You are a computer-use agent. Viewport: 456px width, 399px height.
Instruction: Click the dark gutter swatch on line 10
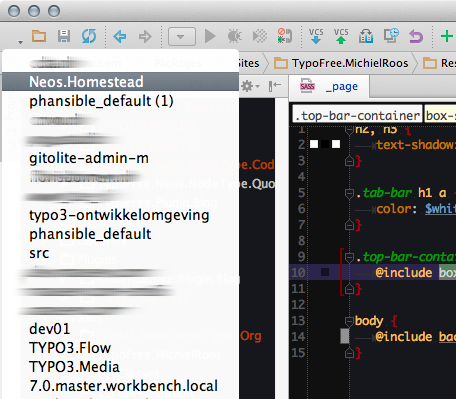tap(325, 272)
